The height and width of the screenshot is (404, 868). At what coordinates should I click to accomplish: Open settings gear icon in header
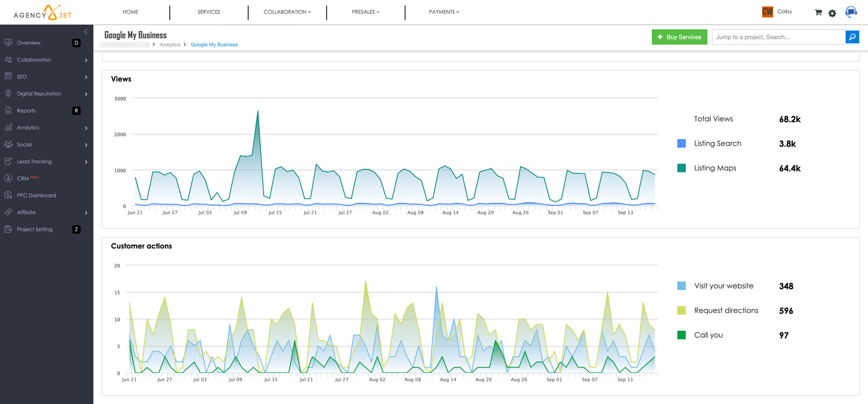click(832, 13)
